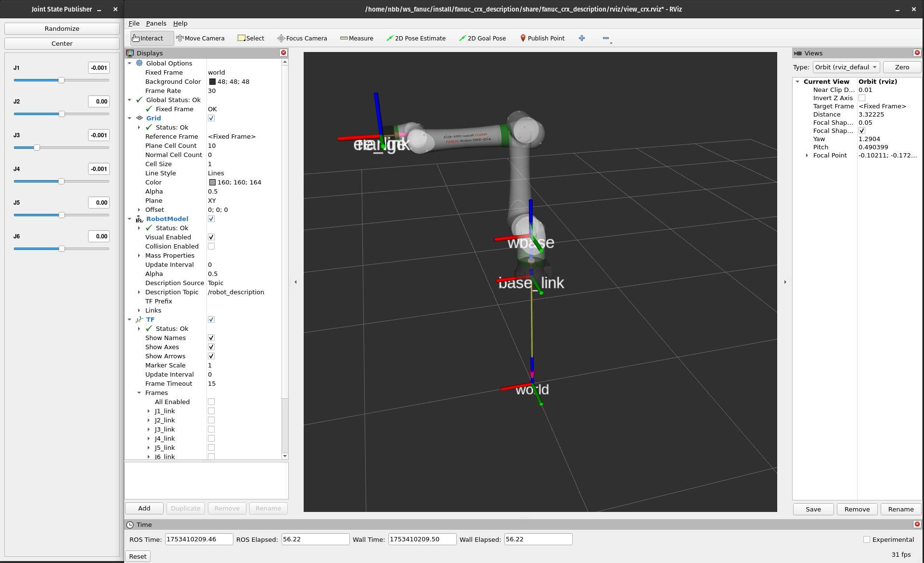This screenshot has width=924, height=563.
Task: Open the Type dropdown in Views panel
Action: (846, 67)
